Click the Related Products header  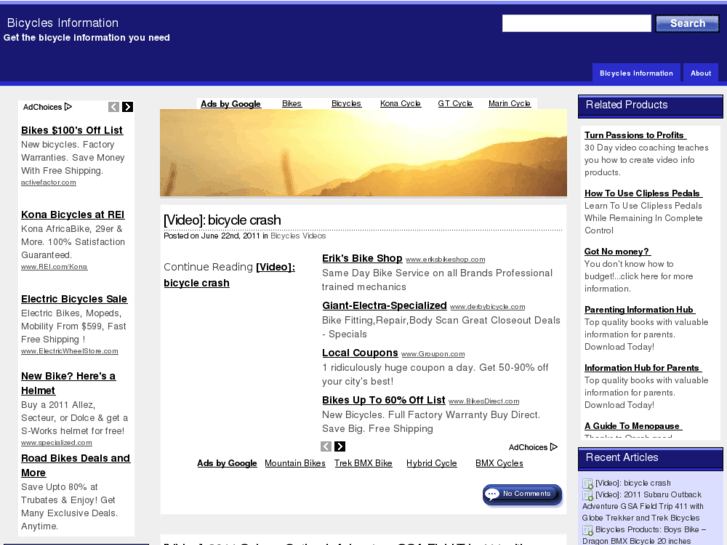(x=650, y=106)
